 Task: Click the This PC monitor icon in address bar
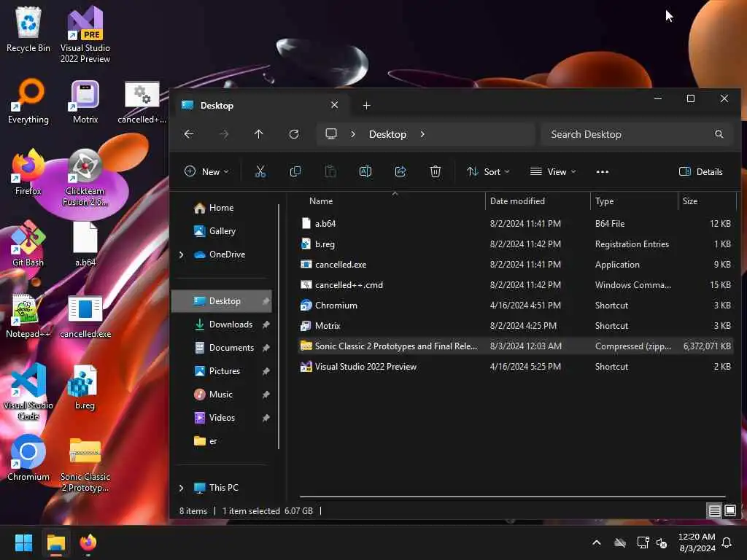(331, 134)
